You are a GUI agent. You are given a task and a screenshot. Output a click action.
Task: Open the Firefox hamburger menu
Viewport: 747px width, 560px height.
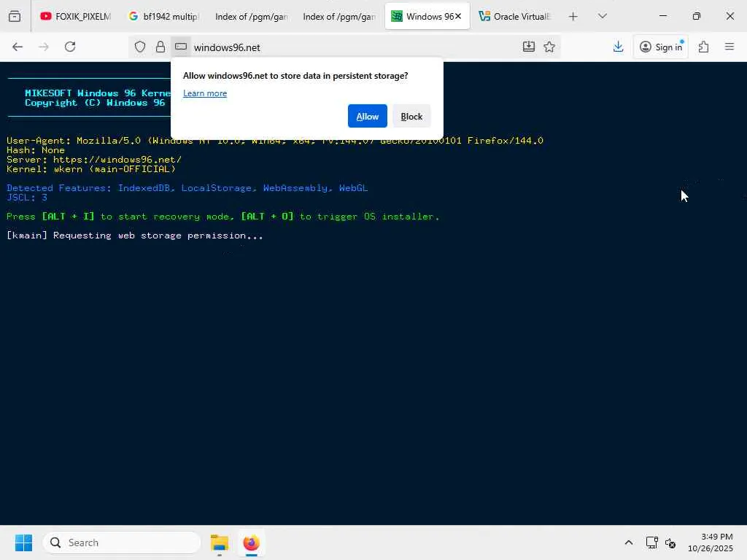729,47
